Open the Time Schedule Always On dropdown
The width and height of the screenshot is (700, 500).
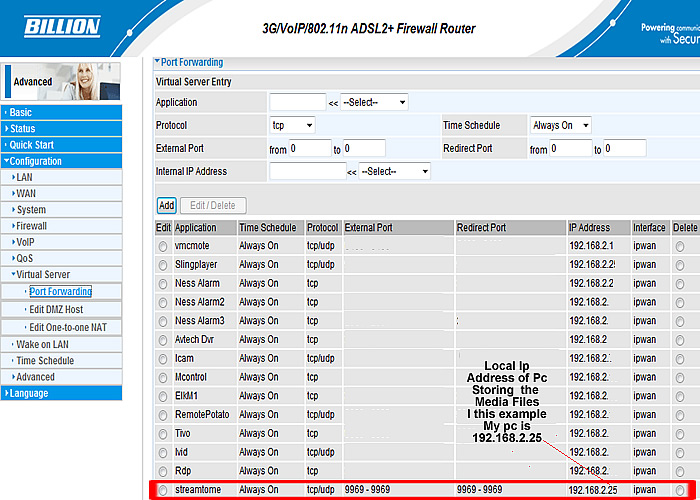[560, 125]
